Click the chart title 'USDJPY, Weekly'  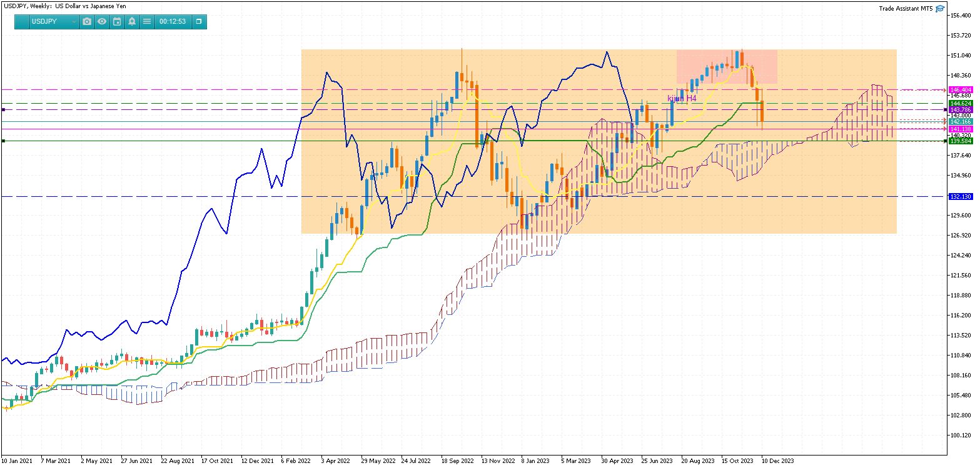(x=26, y=6)
